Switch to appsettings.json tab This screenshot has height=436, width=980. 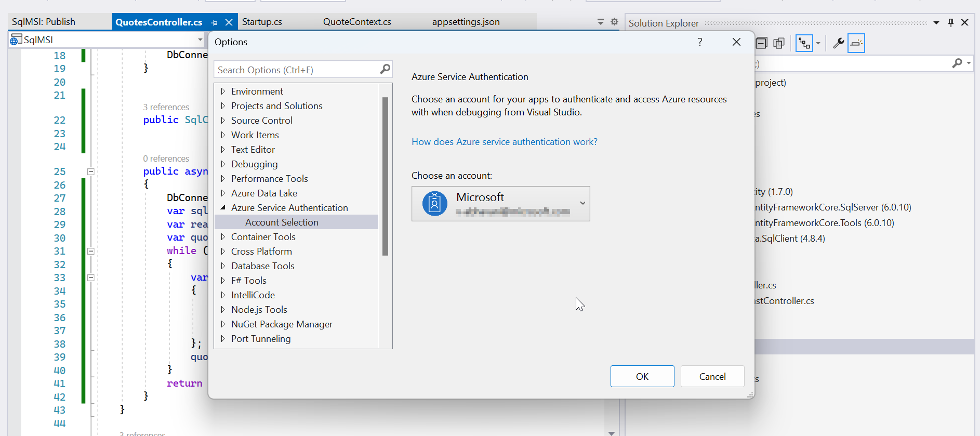466,22
